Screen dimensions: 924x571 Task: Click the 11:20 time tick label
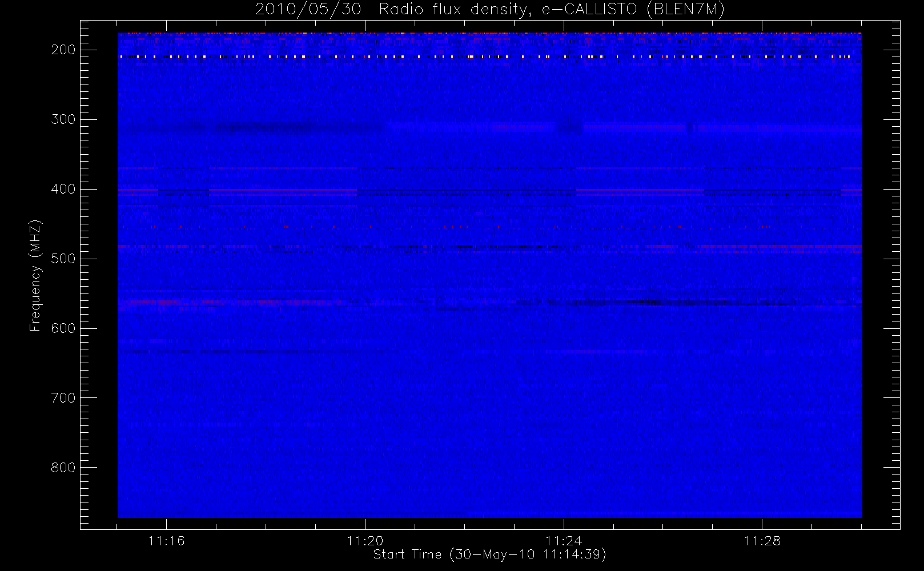point(365,541)
